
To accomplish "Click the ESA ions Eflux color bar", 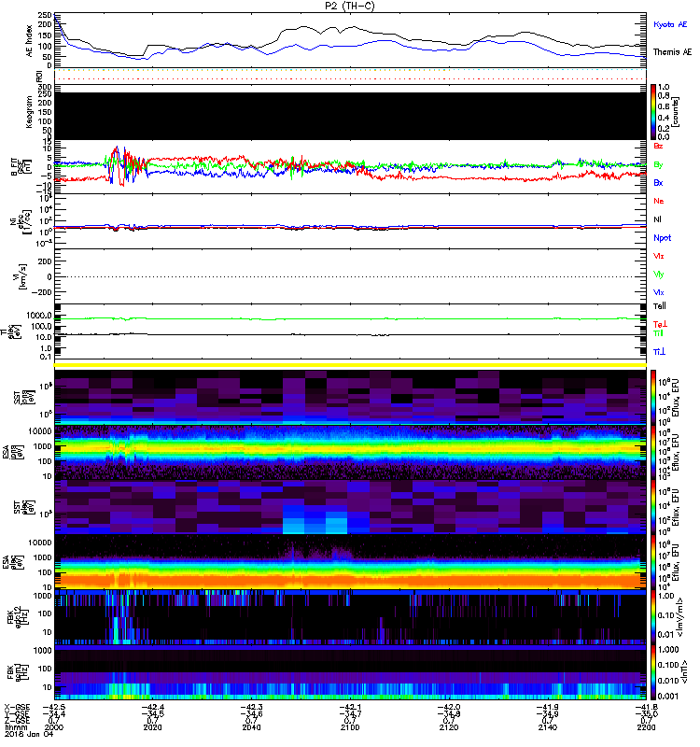I will (653, 453).
